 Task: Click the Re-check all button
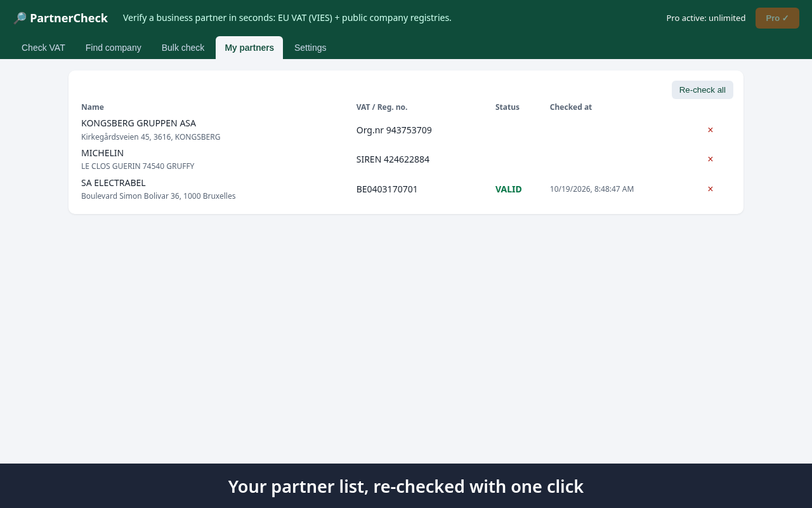702,90
